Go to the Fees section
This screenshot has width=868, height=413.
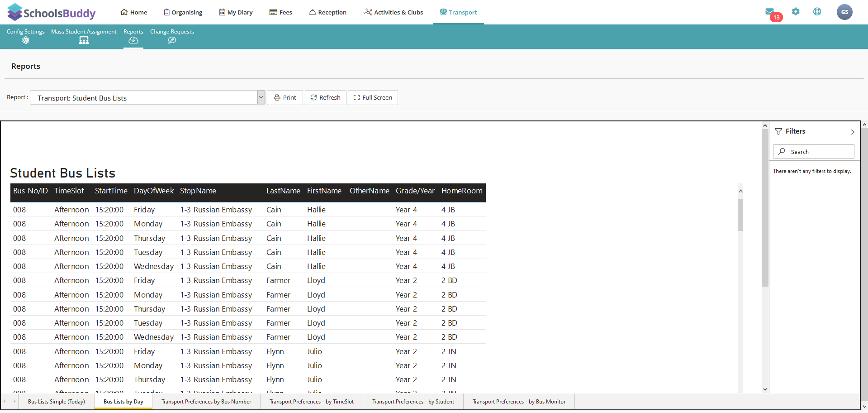[281, 12]
